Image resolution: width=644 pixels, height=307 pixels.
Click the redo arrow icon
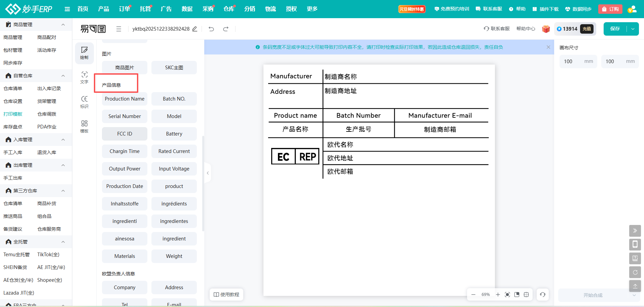226,29
